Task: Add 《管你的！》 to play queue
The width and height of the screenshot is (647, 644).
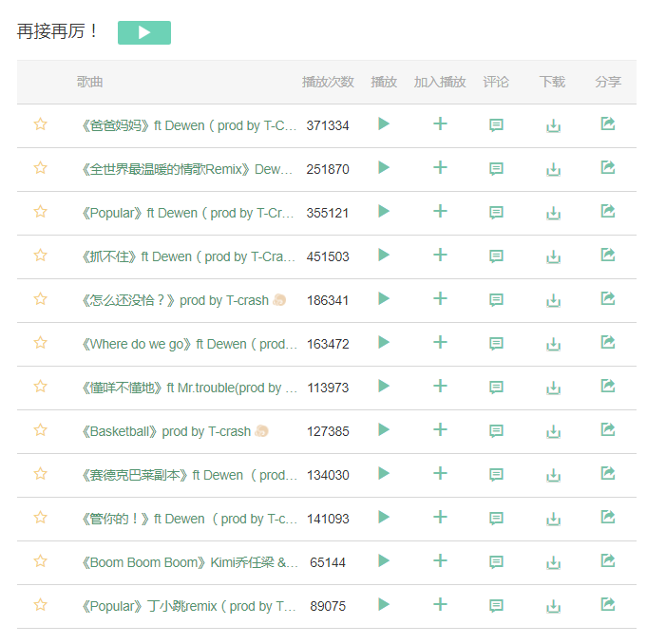Action: point(440,518)
